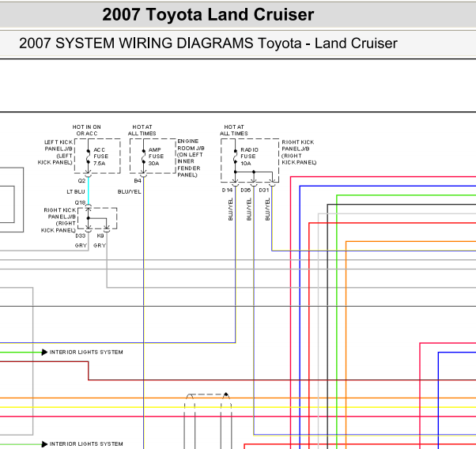Click the AMP fuse symbol
The height and width of the screenshot is (449, 476).
tap(144, 157)
